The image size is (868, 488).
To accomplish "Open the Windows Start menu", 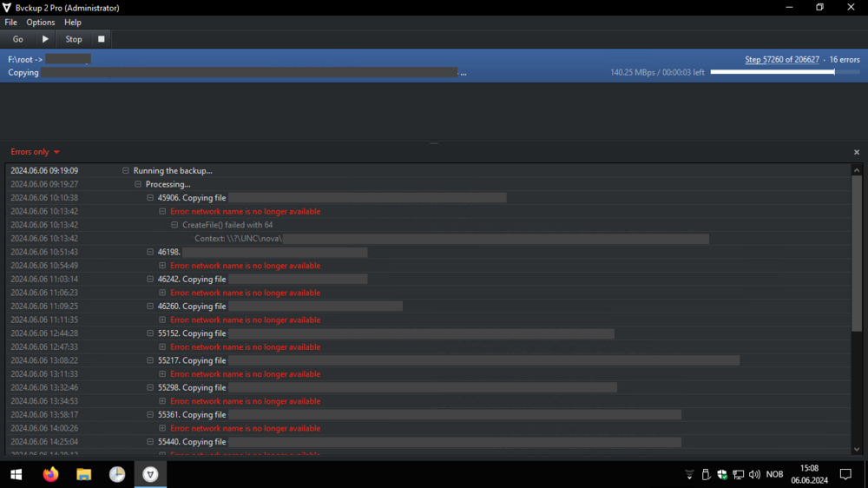I will click(16, 474).
